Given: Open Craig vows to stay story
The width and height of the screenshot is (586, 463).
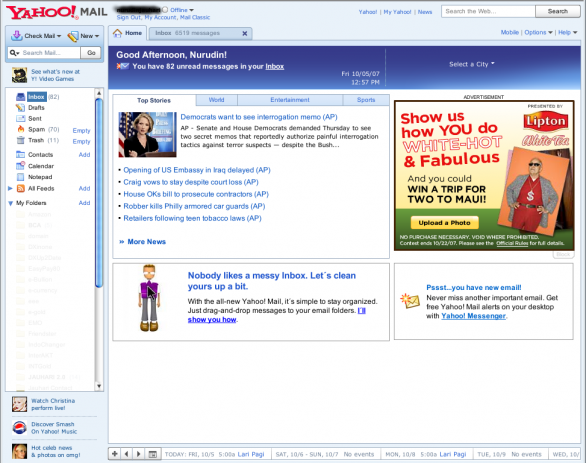Looking at the screenshot, I should [191, 182].
